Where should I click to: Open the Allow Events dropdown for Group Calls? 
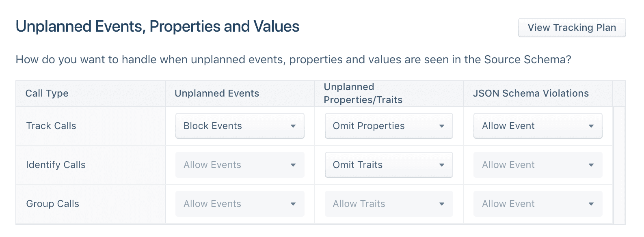point(240,204)
